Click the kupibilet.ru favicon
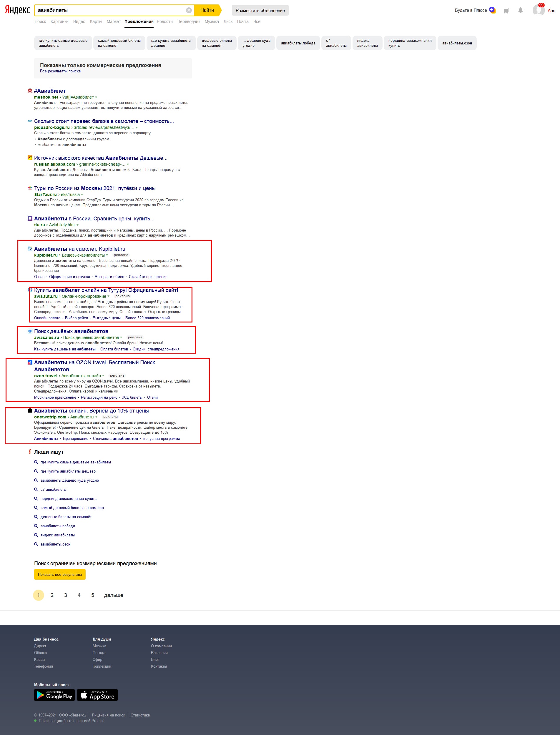Image resolution: width=560 pixels, height=735 pixels. point(30,249)
